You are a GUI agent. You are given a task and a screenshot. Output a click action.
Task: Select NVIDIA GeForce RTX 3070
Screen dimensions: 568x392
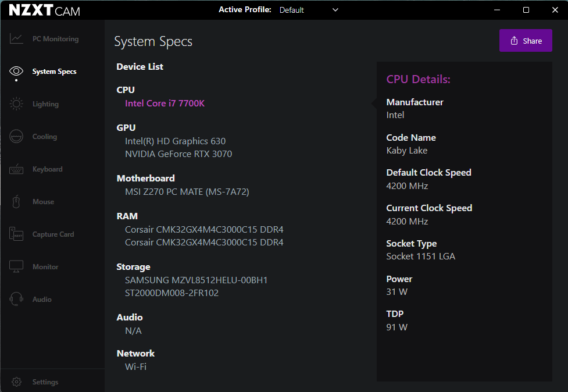178,154
